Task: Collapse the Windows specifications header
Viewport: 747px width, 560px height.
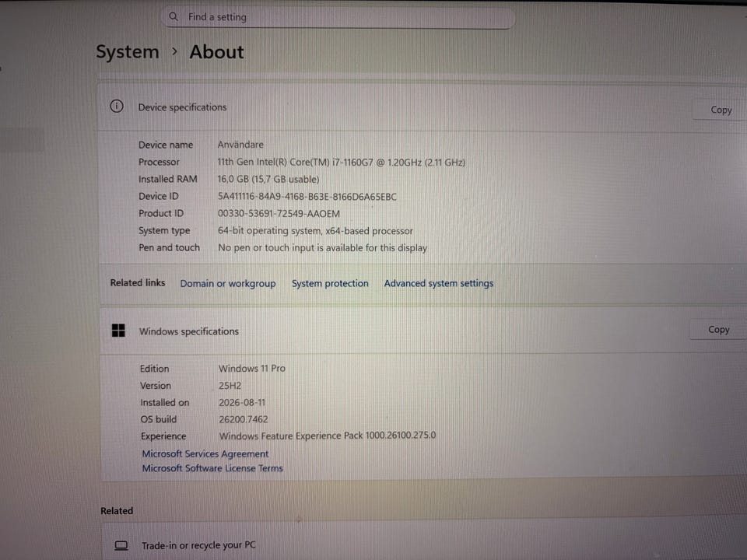Action: click(423, 331)
